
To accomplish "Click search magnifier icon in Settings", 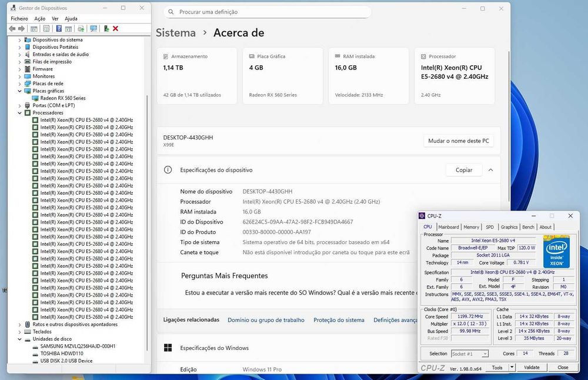I will click(x=171, y=12).
